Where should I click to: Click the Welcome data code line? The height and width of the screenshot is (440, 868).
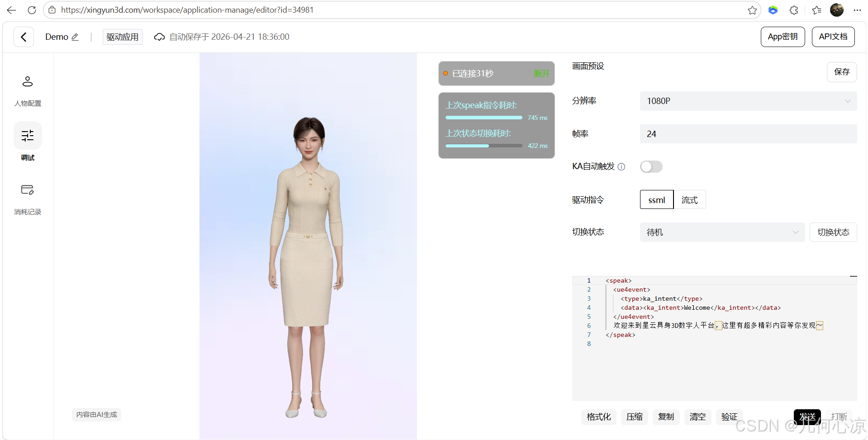point(700,308)
